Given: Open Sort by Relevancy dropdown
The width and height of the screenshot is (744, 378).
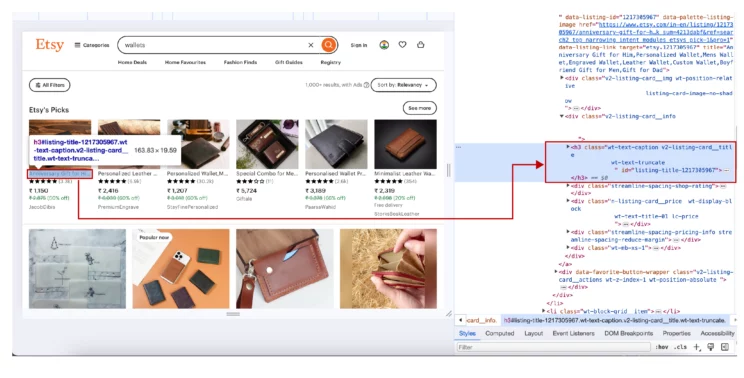Looking at the screenshot, I should coord(403,85).
